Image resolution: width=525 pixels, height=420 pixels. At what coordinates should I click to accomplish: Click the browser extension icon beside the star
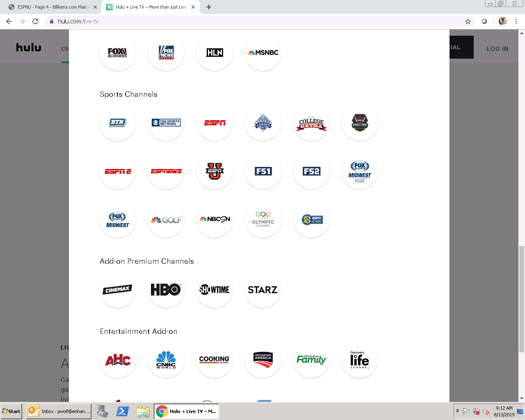pos(484,21)
